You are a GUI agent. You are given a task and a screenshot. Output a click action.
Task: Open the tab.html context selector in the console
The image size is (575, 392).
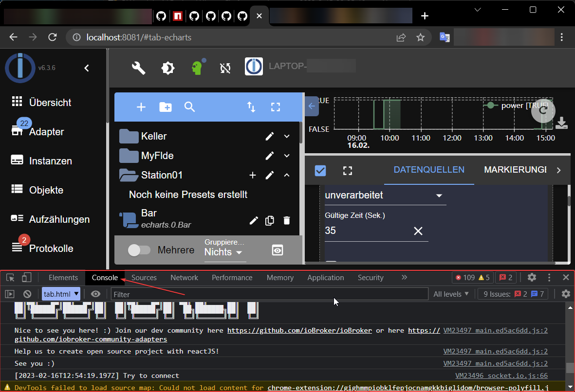[61, 294]
